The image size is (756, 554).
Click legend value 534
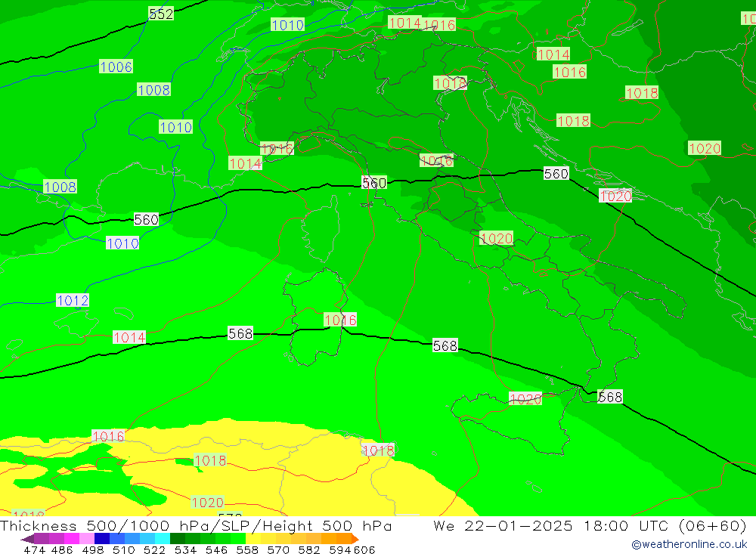(185, 549)
